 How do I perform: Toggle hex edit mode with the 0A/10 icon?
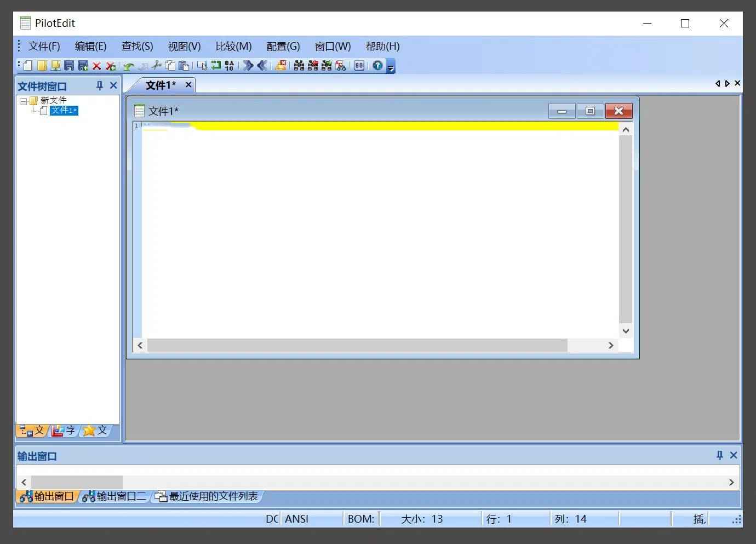(229, 65)
